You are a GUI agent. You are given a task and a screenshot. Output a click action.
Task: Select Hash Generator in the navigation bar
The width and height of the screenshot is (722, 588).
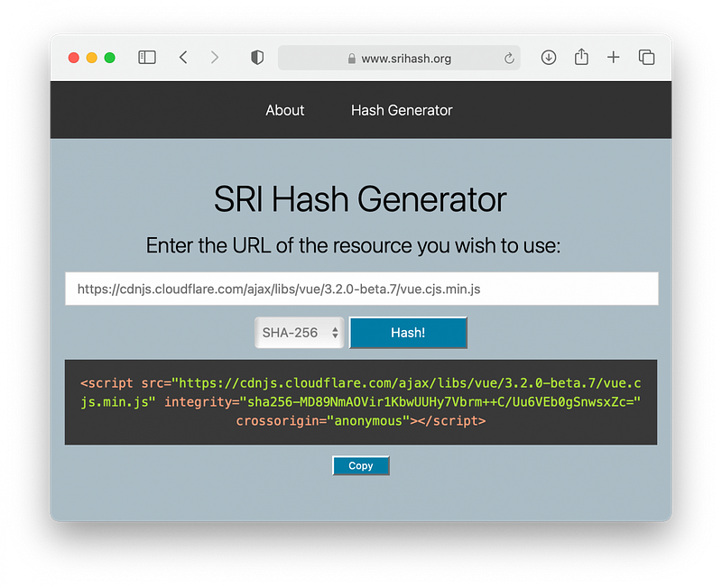402,110
